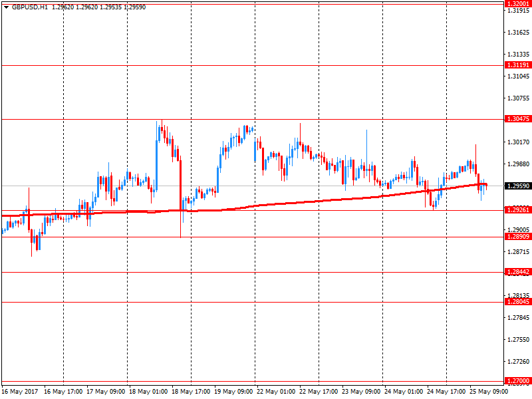Image resolution: width=532 pixels, height=399 pixels.
Task: Click the 18 May 01:00 time label
Action: click(148, 392)
